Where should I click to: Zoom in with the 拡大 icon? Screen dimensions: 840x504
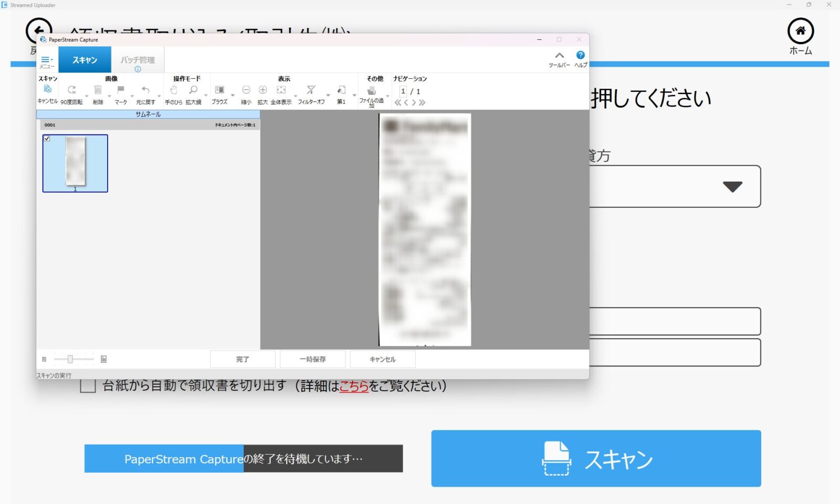pos(262,90)
